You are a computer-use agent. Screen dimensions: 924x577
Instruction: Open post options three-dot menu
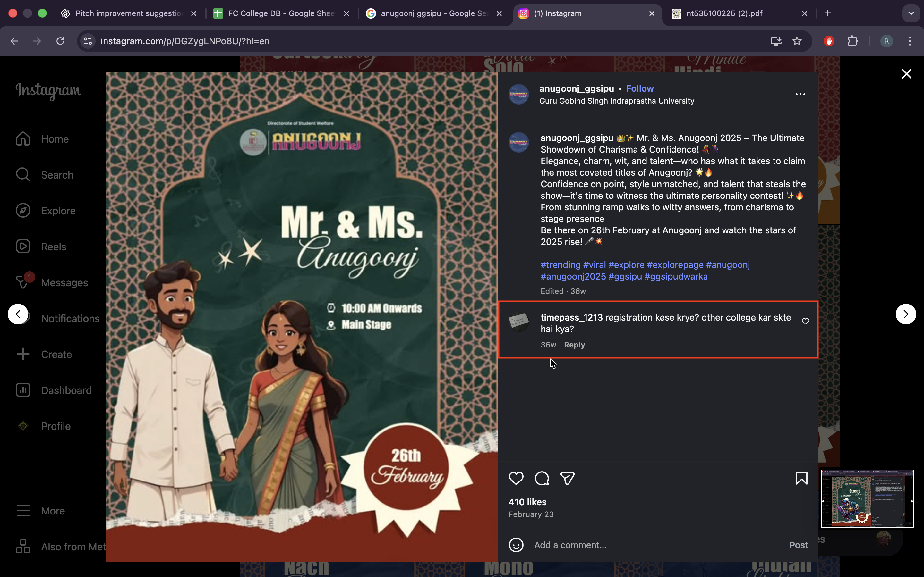(800, 94)
